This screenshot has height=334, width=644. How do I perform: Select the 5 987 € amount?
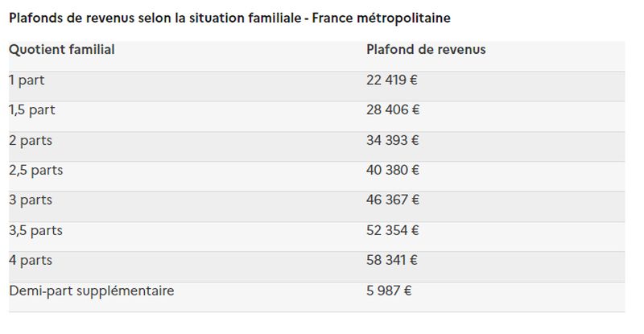pyautogui.click(x=389, y=291)
